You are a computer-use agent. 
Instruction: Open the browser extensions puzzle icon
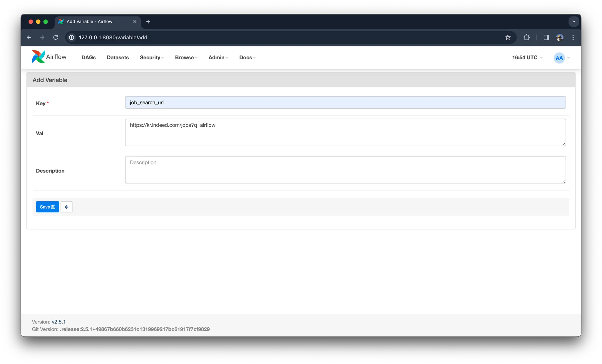point(526,38)
